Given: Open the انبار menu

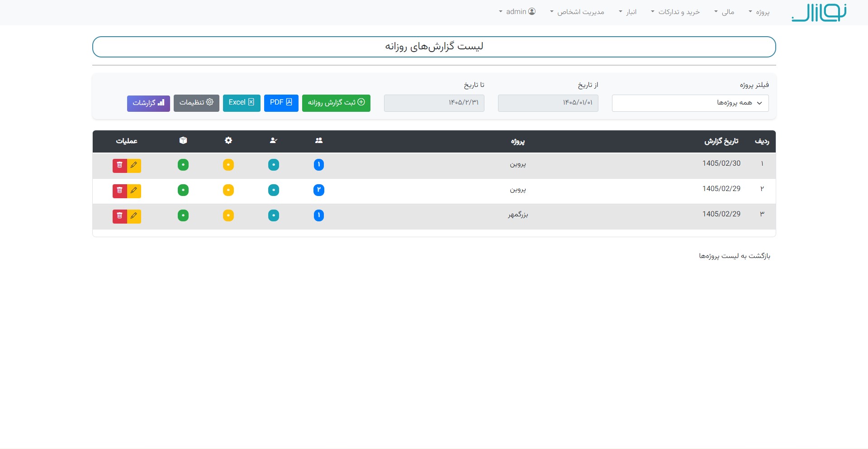Looking at the screenshot, I should click(x=628, y=12).
